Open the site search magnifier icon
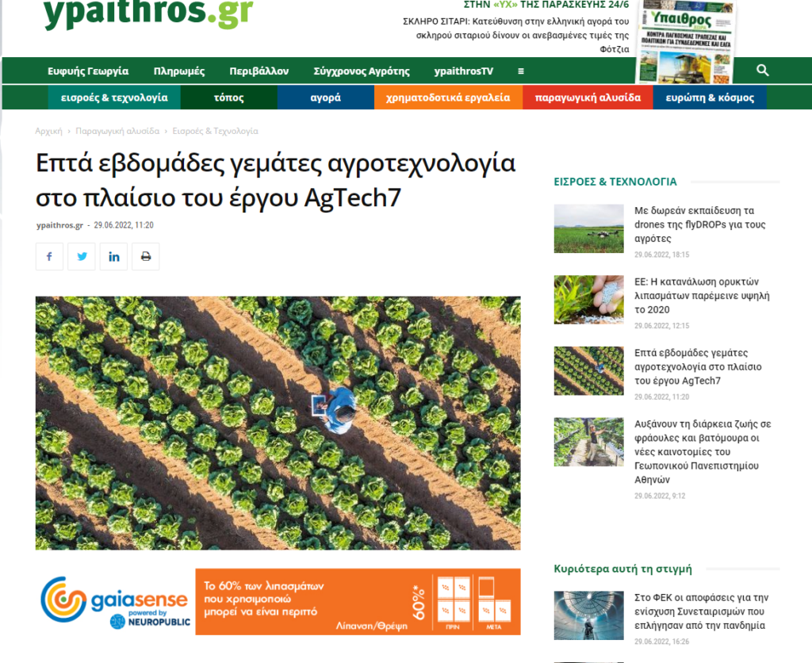812x663 pixels. tap(762, 70)
